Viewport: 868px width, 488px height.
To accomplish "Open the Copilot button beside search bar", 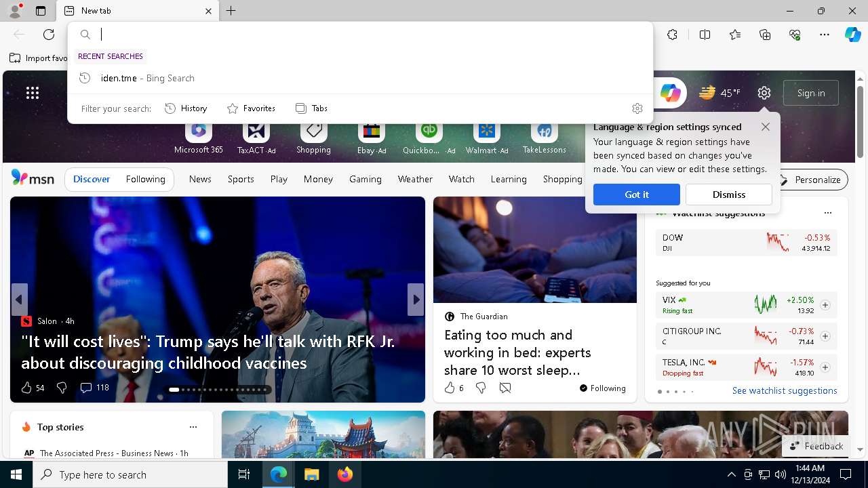I will 670,93.
